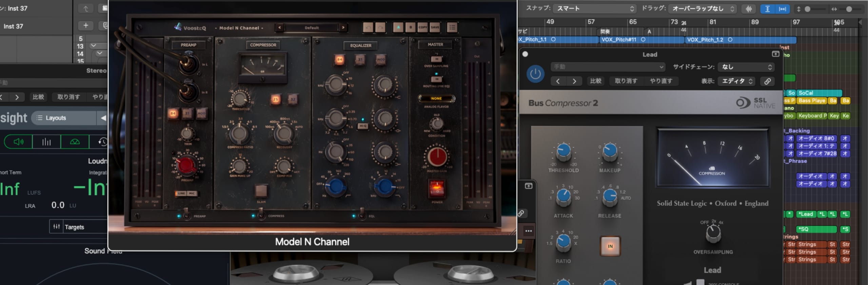Click やり直す in Lead plugin window
This screenshot has width=868, height=285.
(x=660, y=81)
